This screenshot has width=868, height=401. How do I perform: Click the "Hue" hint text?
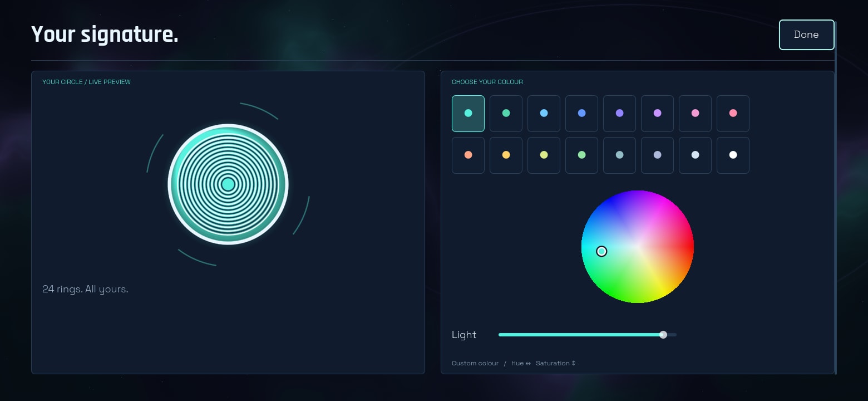coord(517,363)
